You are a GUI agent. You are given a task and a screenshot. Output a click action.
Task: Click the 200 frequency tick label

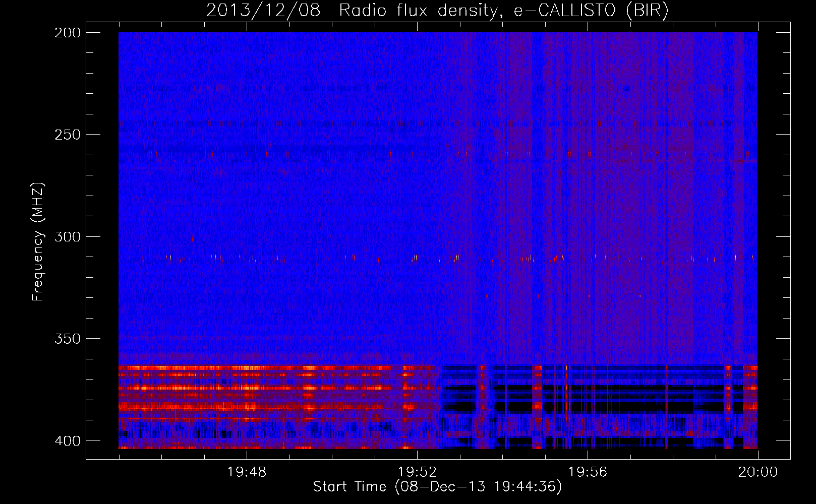click(x=67, y=33)
